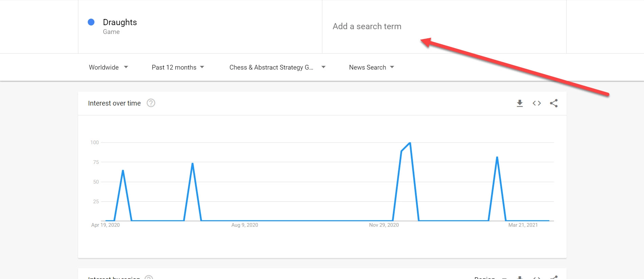Open the Interest by region help tooltip
The image size is (644, 279).
(148, 278)
